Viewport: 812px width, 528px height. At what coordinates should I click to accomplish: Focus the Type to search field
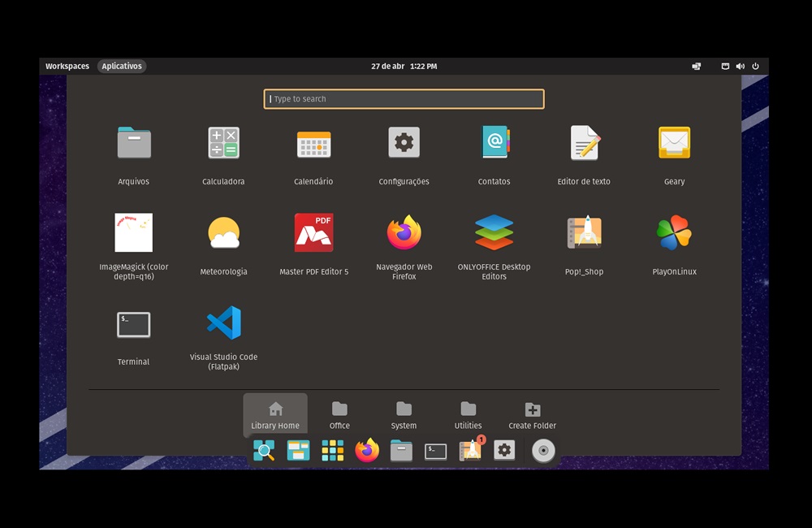click(x=404, y=99)
